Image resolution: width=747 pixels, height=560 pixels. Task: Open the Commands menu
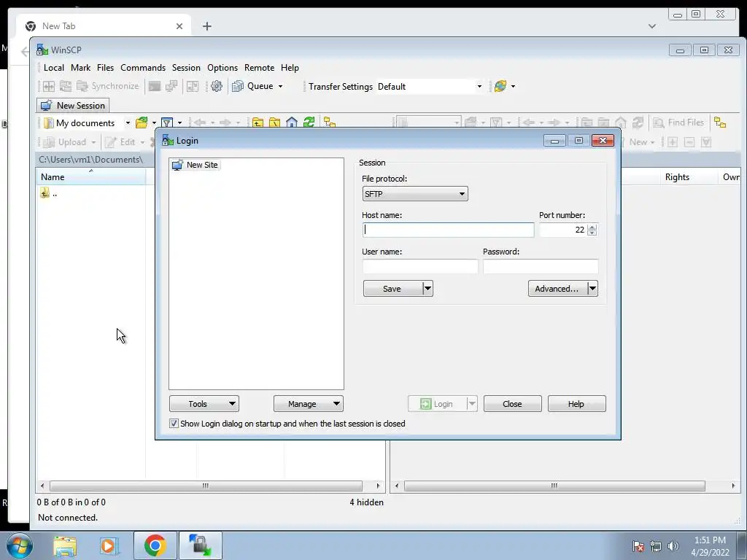[x=143, y=68]
